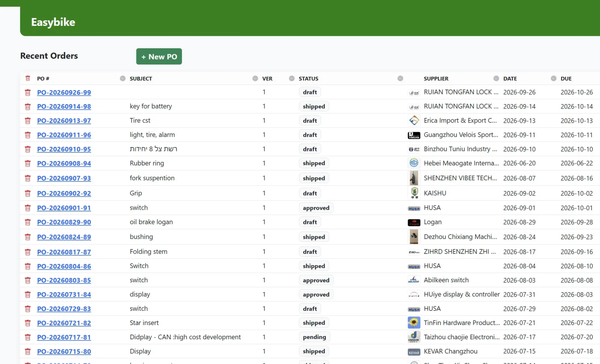Viewport: 600px width, 364px height.
Task: Click the Erica Import & Export supplier logo
Action: pyautogui.click(x=414, y=121)
